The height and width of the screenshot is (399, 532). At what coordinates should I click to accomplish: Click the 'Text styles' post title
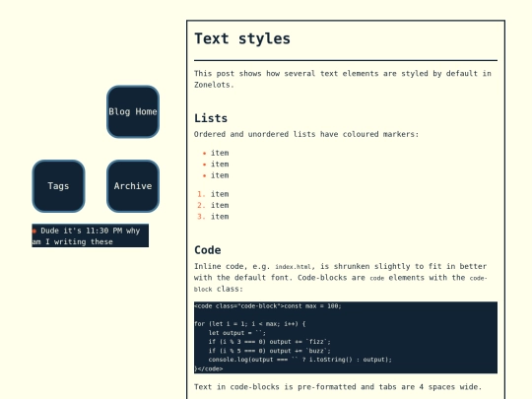242,38
